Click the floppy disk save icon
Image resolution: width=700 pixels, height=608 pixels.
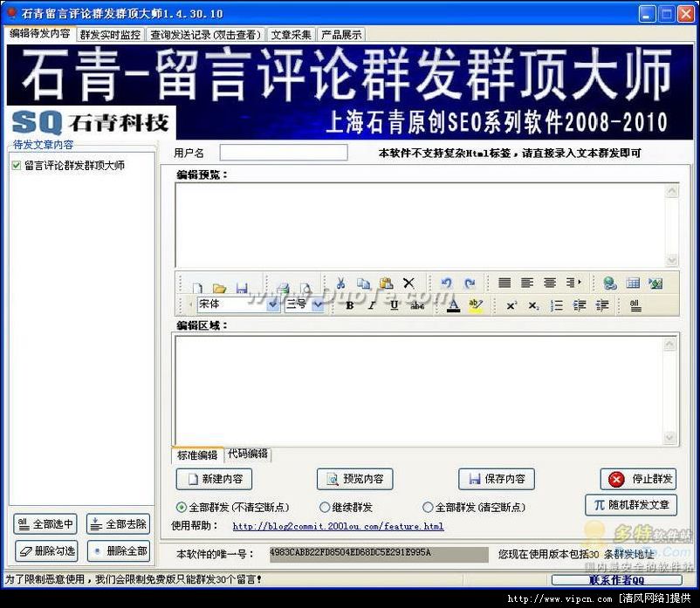(242, 288)
